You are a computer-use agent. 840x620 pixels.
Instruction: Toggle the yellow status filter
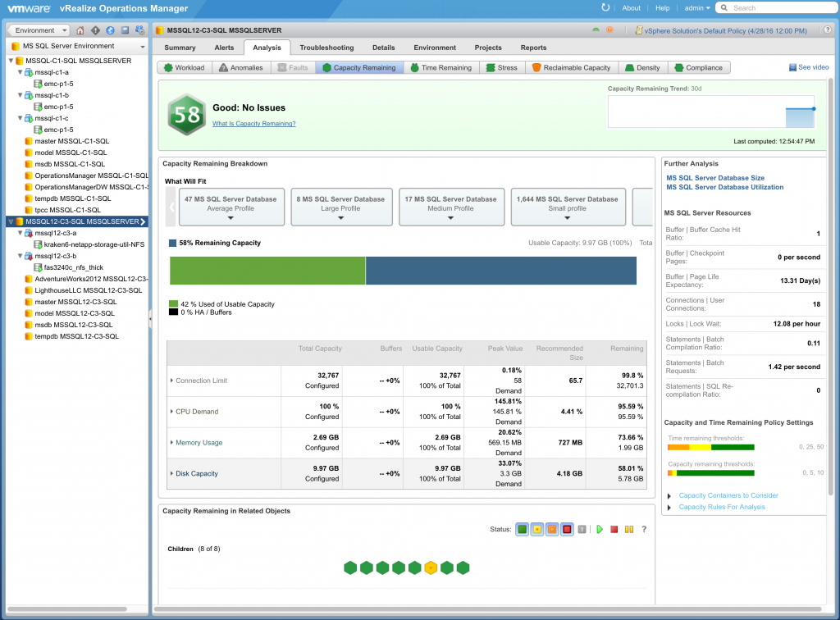[x=537, y=530]
